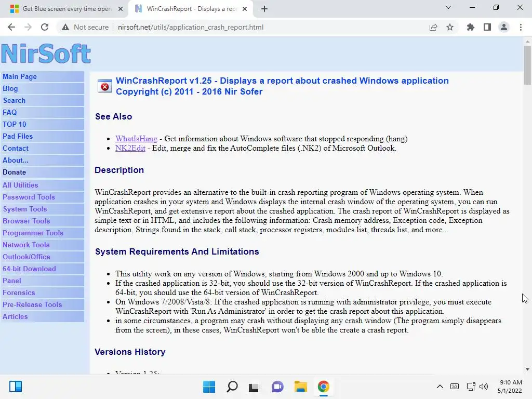Reload the current page
532x399 pixels.
pyautogui.click(x=45, y=27)
